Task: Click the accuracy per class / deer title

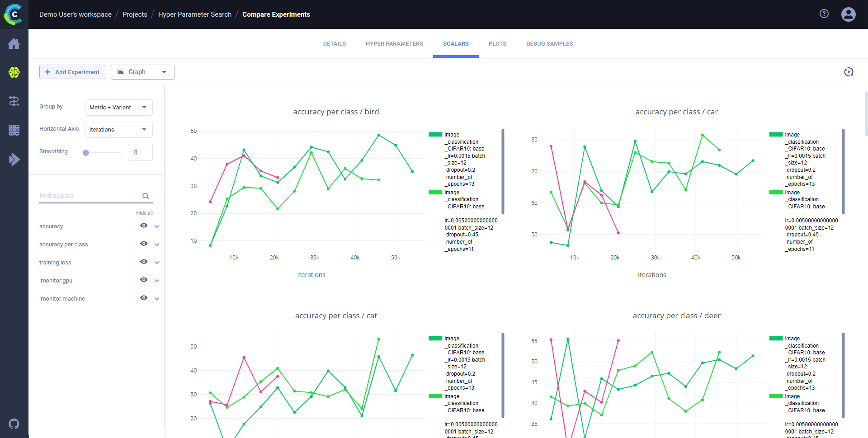Action: click(676, 316)
